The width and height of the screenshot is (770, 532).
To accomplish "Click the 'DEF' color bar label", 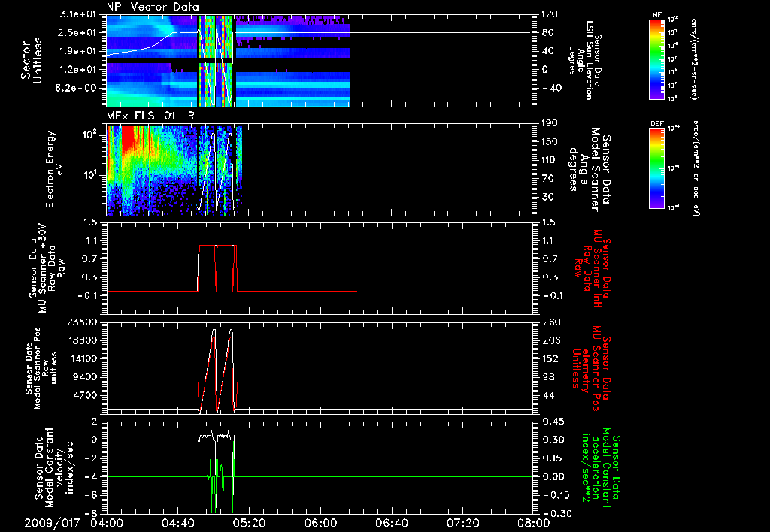I will (x=657, y=124).
